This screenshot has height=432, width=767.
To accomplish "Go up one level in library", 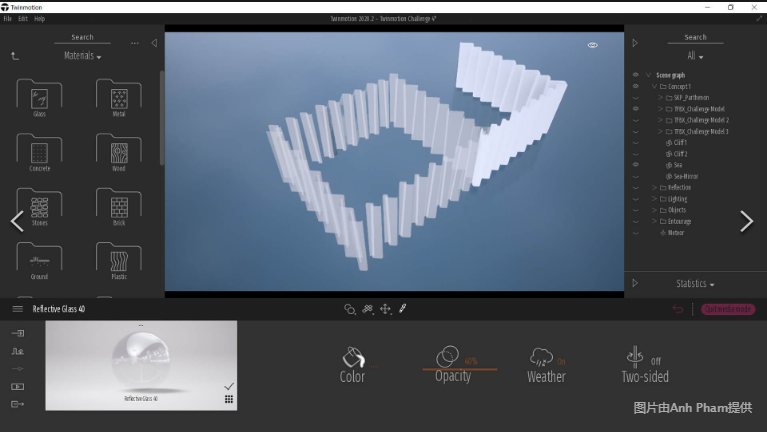I will tap(15, 56).
